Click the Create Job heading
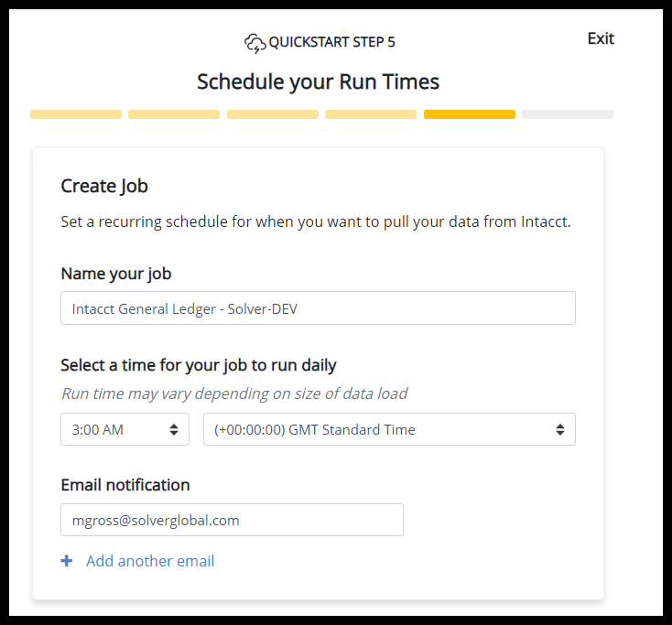This screenshot has width=672, height=625. [x=104, y=186]
